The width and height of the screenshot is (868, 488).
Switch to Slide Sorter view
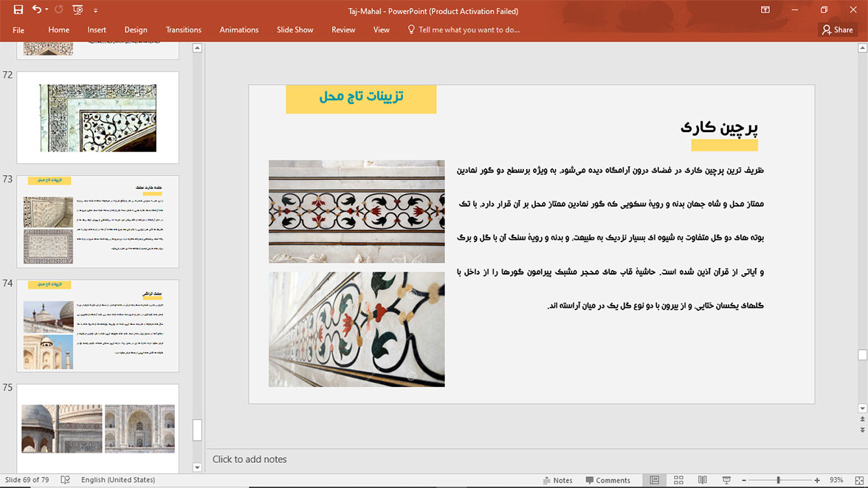point(678,480)
